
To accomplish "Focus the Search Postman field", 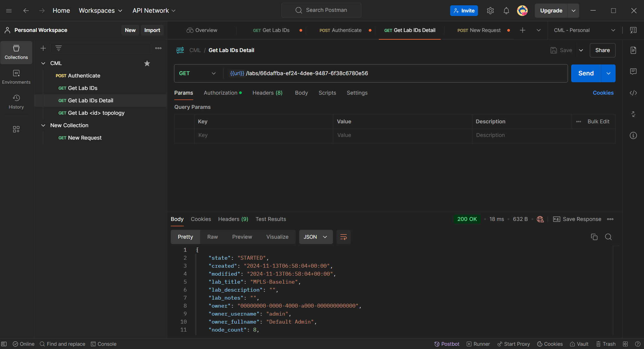I will 321,10.
